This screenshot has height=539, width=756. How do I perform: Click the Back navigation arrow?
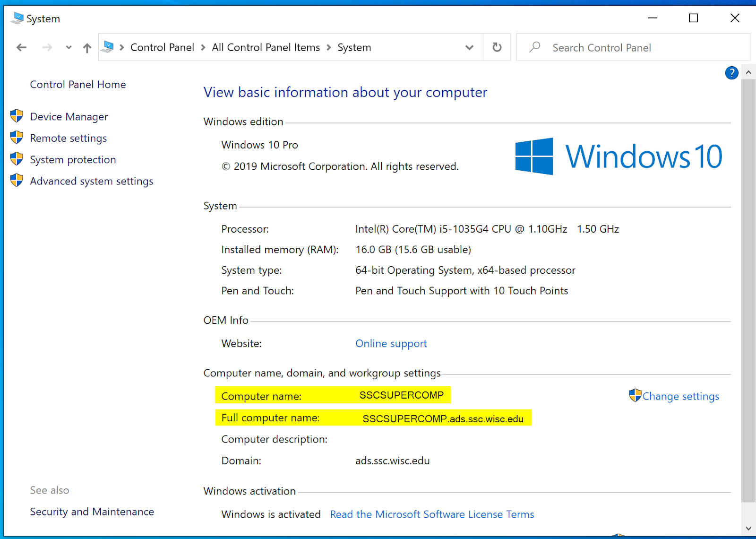point(21,47)
